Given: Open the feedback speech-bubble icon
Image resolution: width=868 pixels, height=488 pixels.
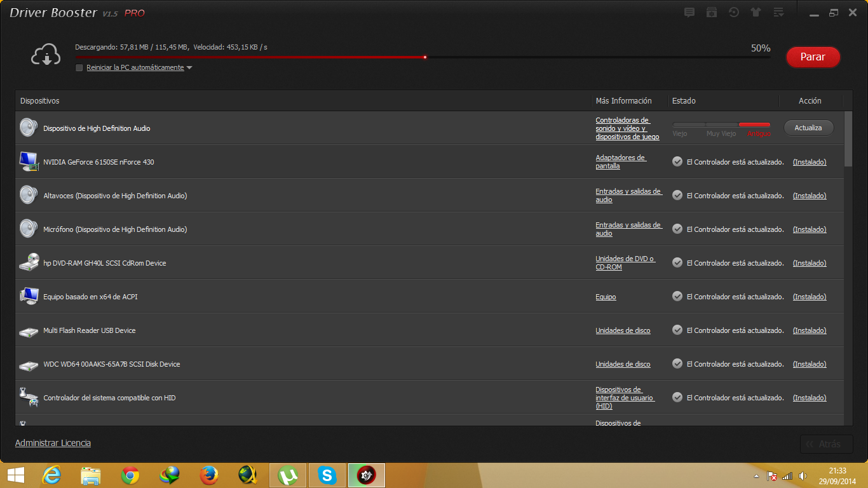Looking at the screenshot, I should [x=689, y=13].
